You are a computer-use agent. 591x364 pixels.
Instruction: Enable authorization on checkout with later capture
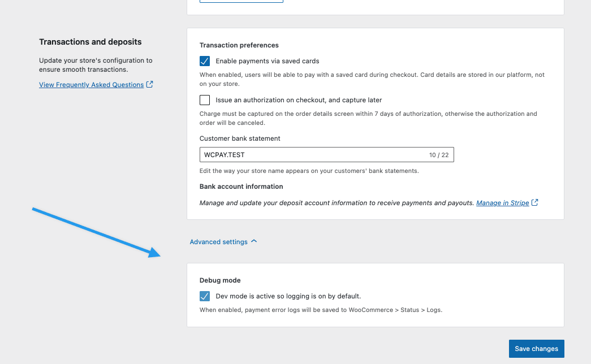pyautogui.click(x=205, y=100)
